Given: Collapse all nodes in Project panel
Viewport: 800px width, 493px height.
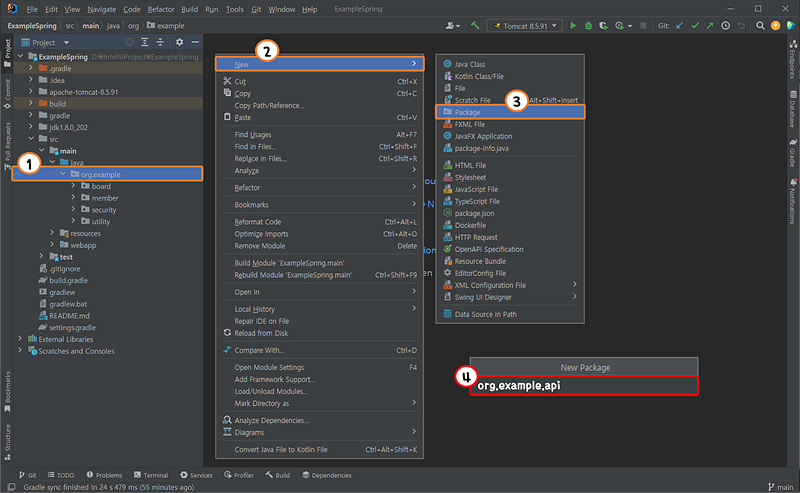Looking at the screenshot, I should [160, 42].
